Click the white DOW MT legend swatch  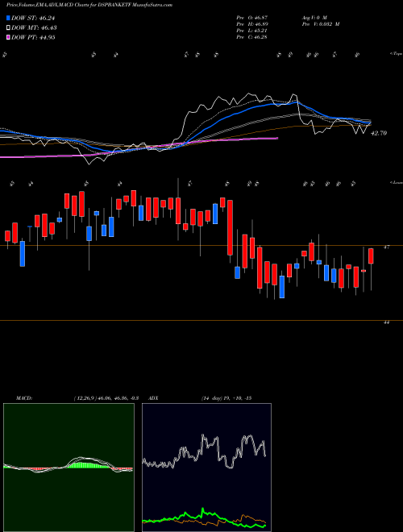point(8,28)
